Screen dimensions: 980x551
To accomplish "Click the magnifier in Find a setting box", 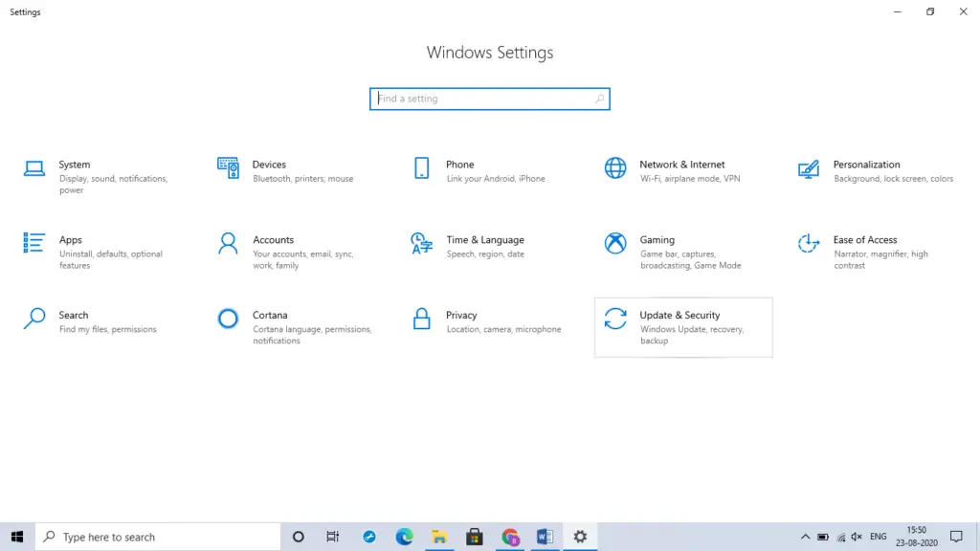I will tap(599, 99).
